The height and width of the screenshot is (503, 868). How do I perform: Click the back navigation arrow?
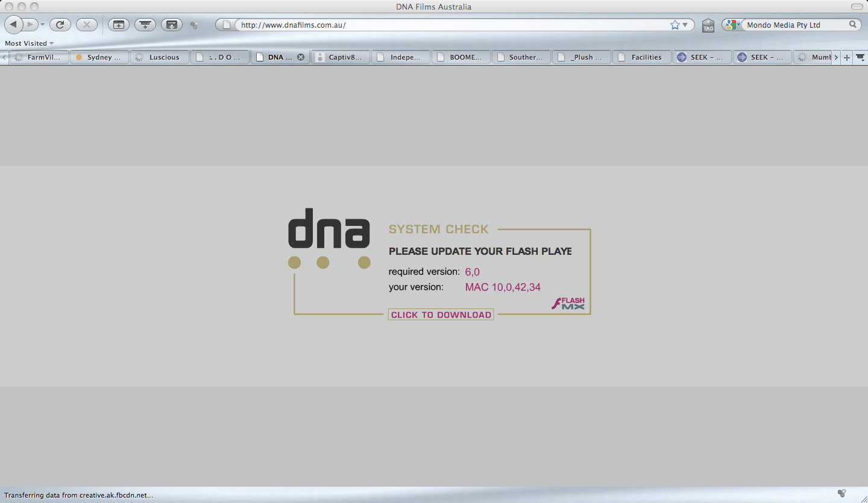tap(13, 25)
